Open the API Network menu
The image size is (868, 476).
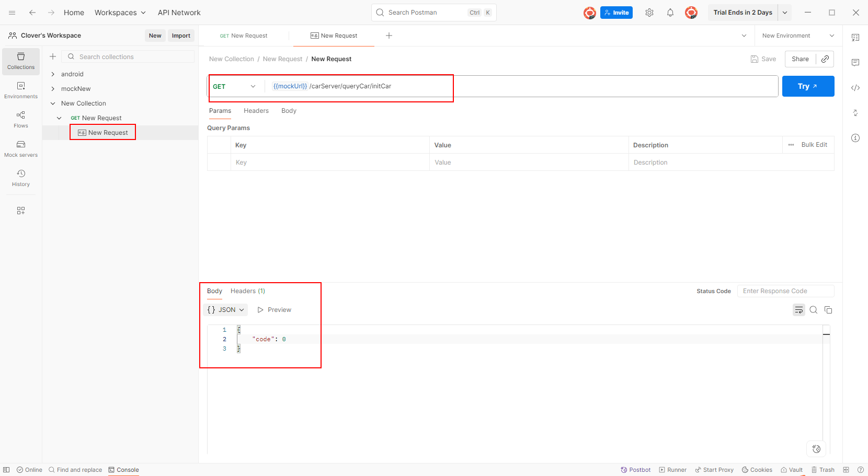(179, 13)
